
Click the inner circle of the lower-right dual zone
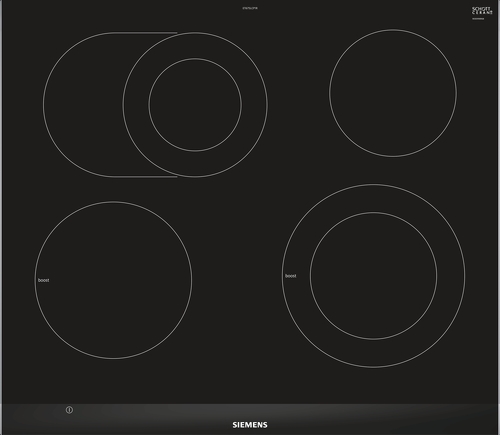click(x=373, y=276)
